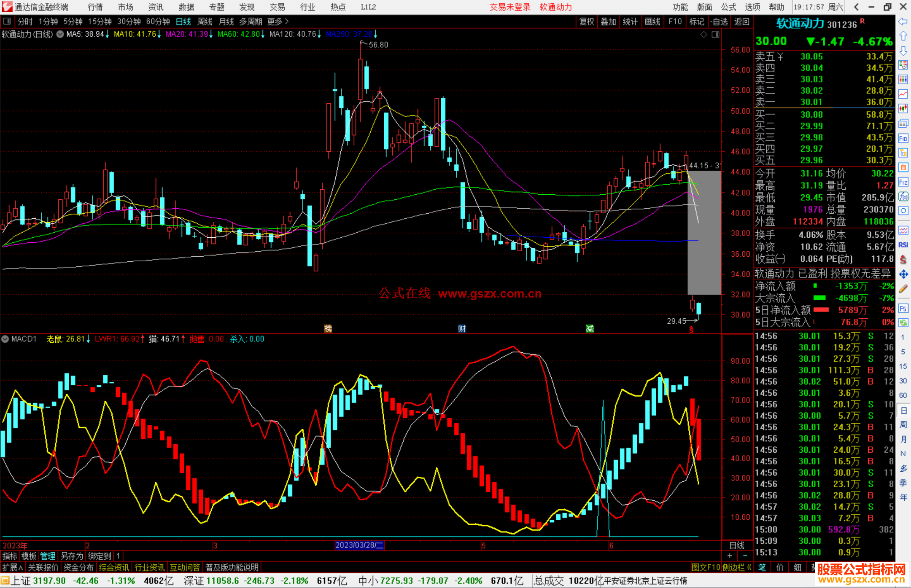Screen dimensions: 911x588
Task: Open the 行情 menu
Action: (95, 7)
